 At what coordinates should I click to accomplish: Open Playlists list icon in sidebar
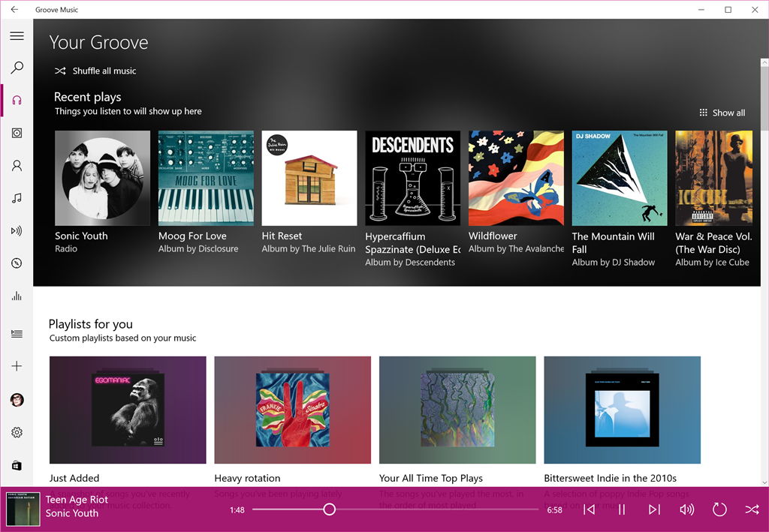(17, 334)
